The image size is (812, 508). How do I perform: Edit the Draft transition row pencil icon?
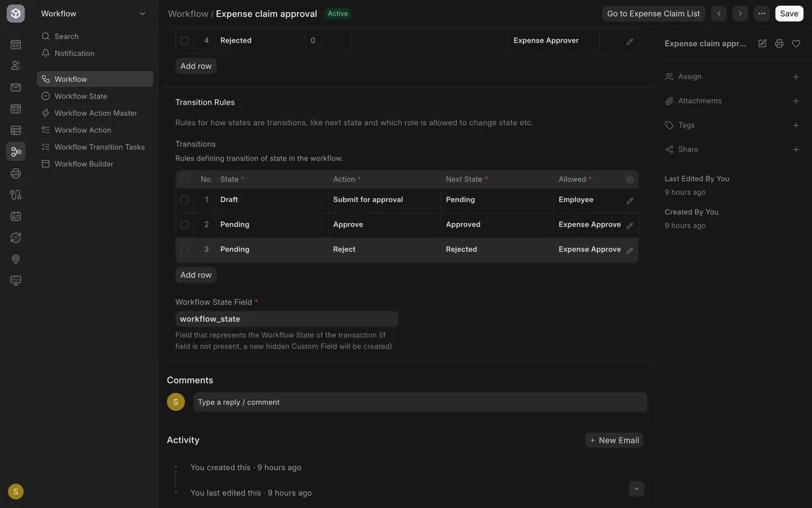point(630,201)
